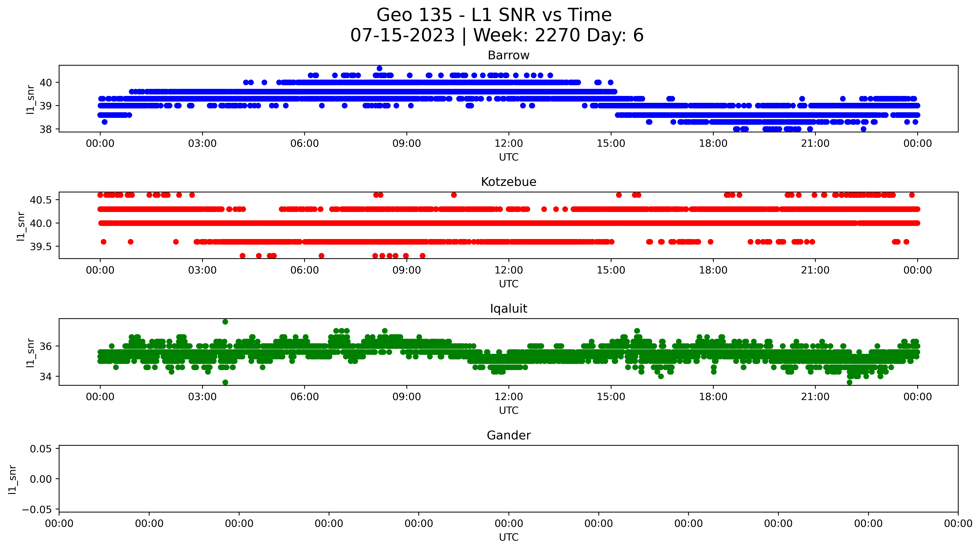980x550 pixels.
Task: Click the '39.5' y-axis tick of Kotzebue plot
Action: coord(41,247)
